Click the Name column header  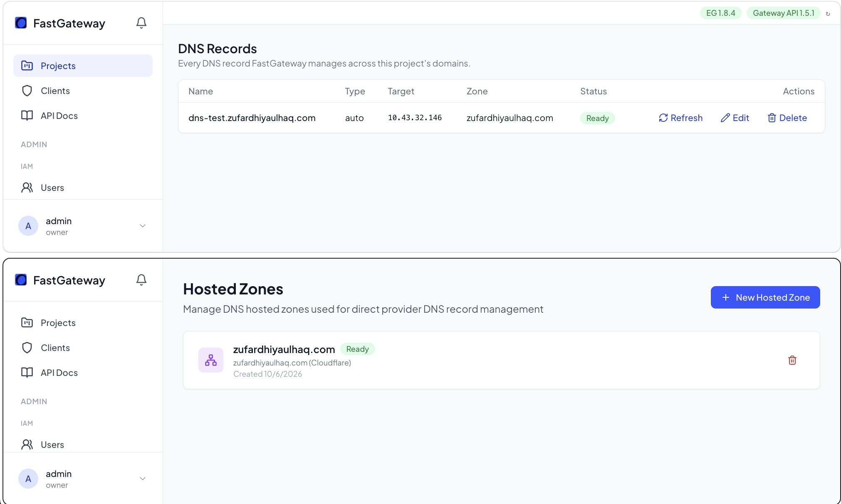(200, 91)
